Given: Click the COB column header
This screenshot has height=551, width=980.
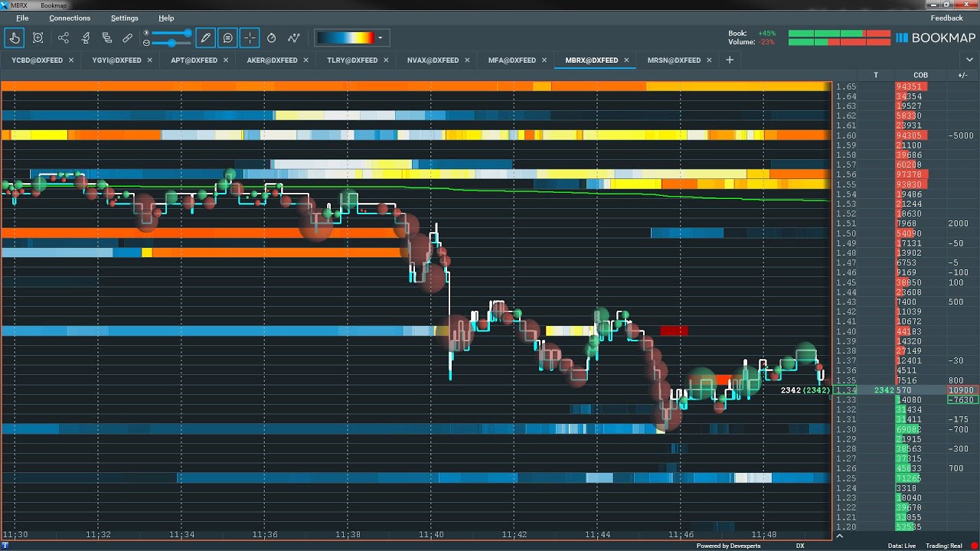Looking at the screenshot, I should [921, 75].
